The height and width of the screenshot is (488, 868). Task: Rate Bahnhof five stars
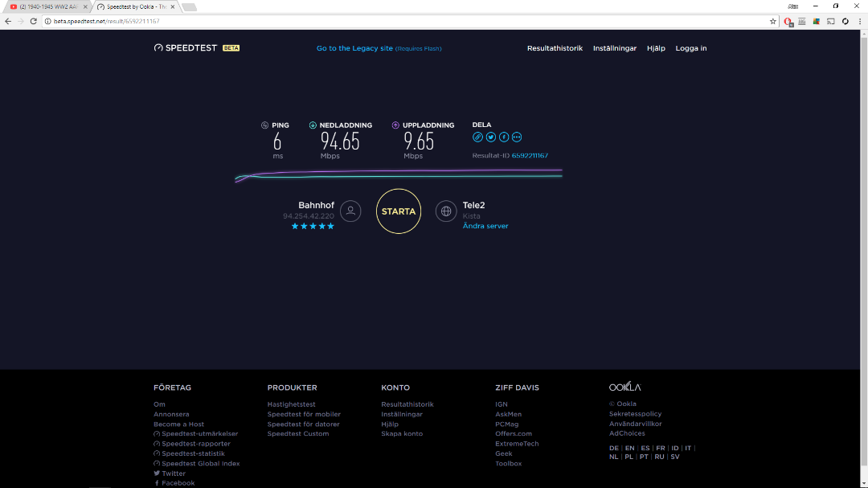click(x=330, y=226)
